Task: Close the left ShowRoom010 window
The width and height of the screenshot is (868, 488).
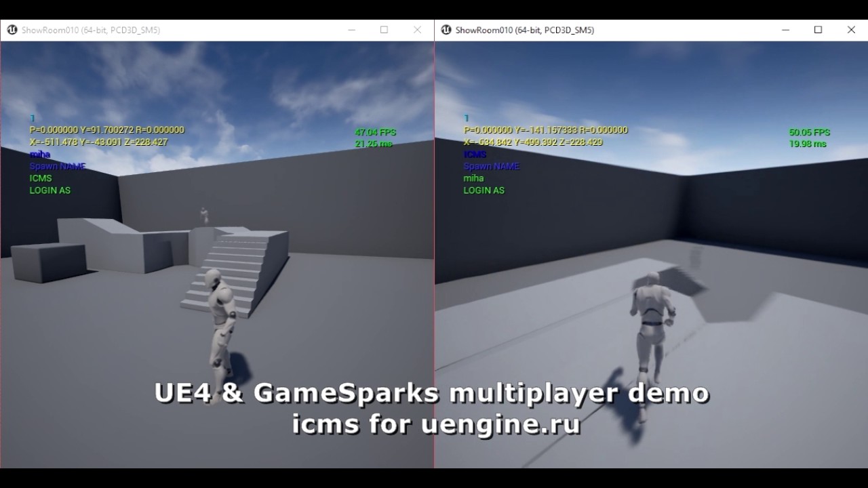Action: [x=417, y=30]
